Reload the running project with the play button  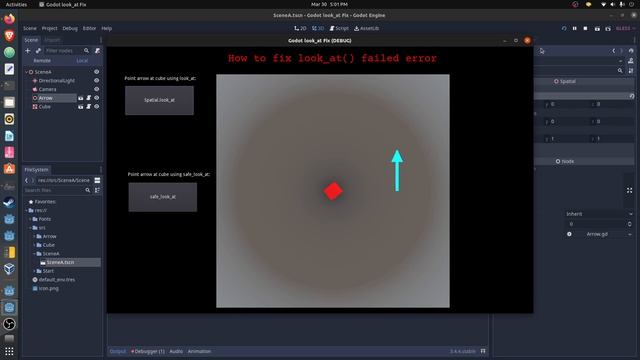[564, 29]
